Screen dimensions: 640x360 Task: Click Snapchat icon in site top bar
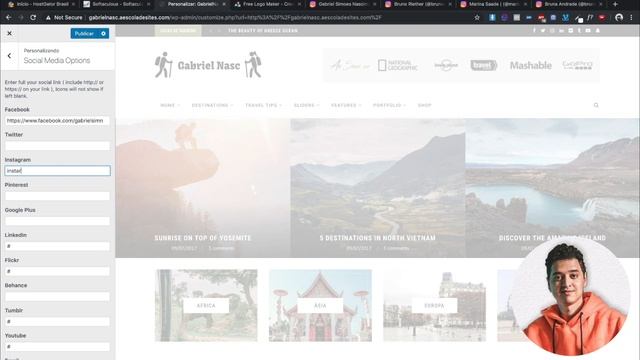click(x=598, y=31)
